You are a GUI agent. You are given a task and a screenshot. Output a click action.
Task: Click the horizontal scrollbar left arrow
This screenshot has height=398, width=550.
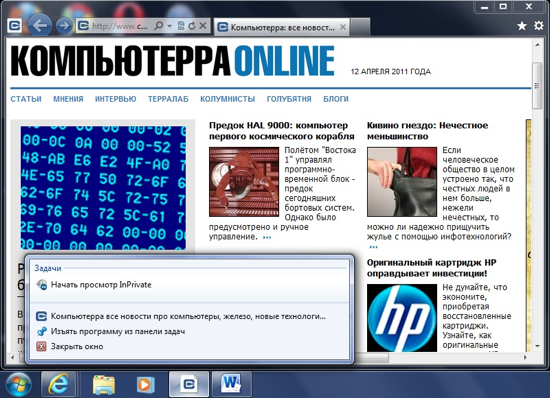pos(13,358)
